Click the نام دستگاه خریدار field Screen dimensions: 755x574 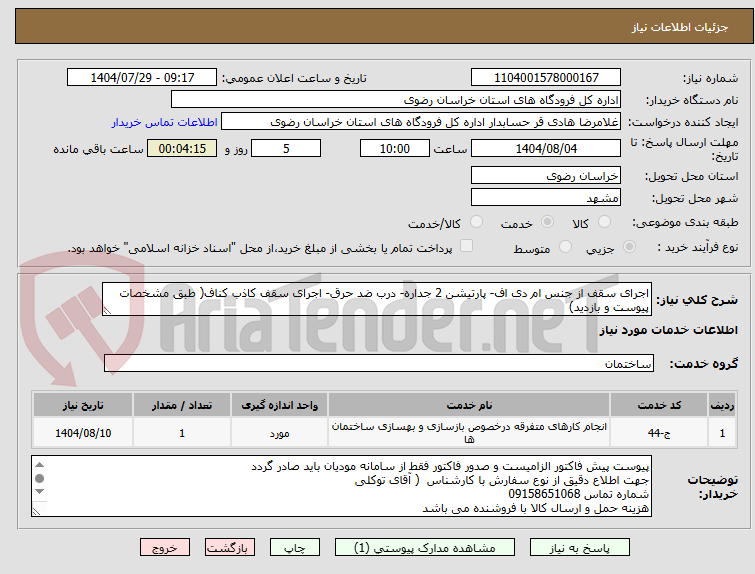(396, 100)
